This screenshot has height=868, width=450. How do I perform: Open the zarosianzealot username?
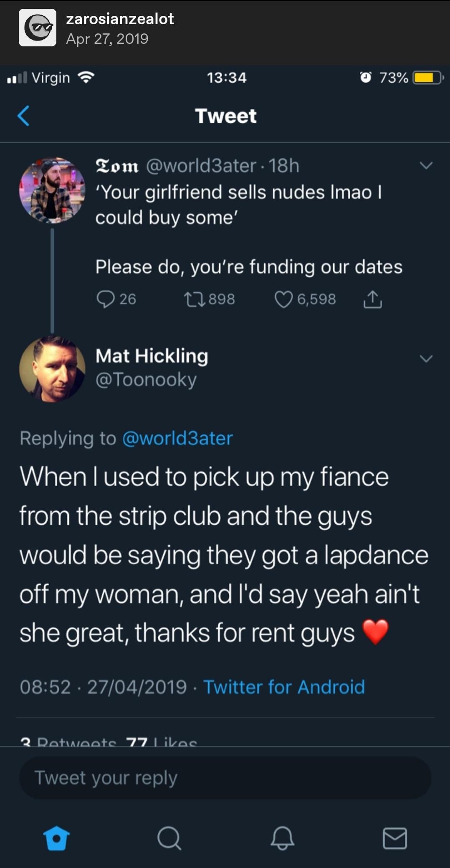120,19
